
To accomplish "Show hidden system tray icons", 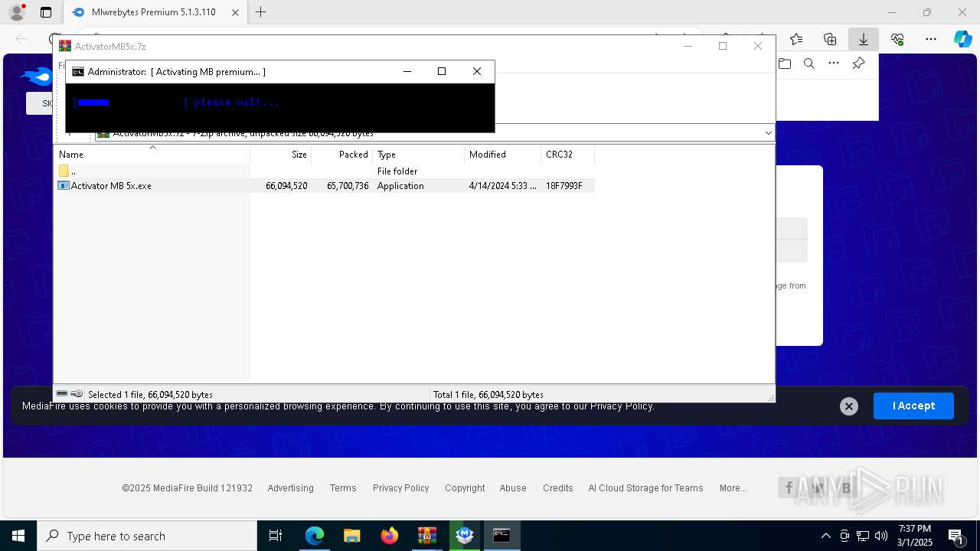I will 825,536.
